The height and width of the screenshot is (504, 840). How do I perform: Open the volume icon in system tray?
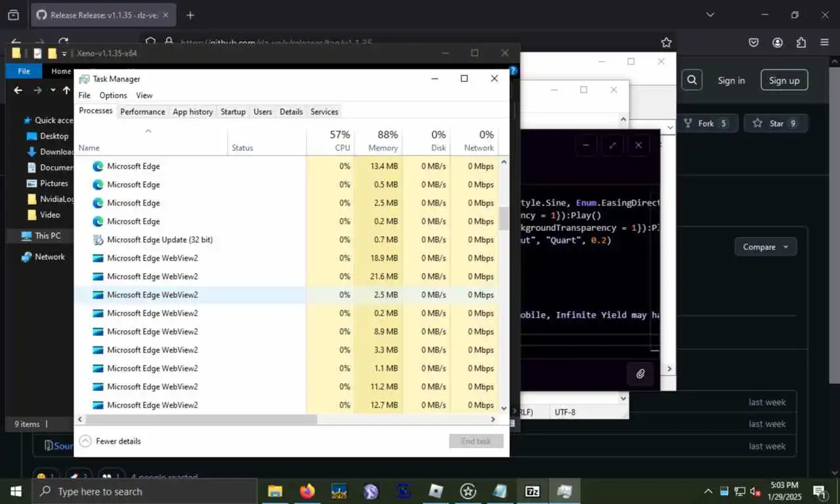[755, 492]
